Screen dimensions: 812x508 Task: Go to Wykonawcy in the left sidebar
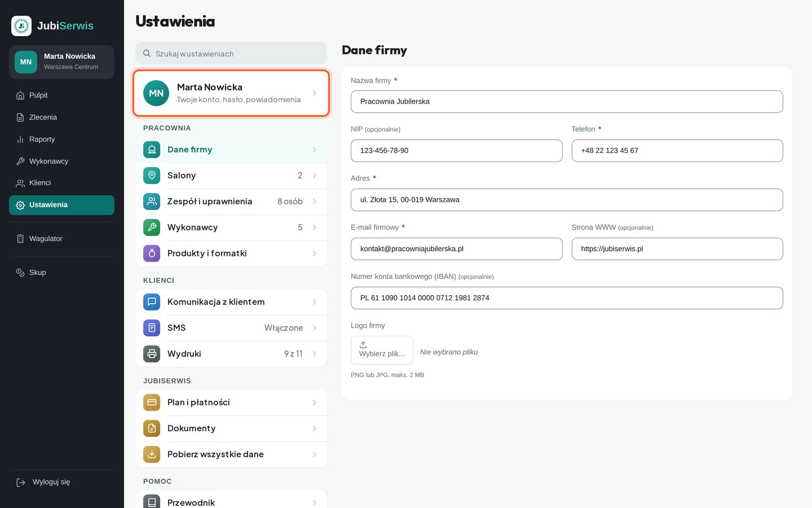tap(61, 161)
